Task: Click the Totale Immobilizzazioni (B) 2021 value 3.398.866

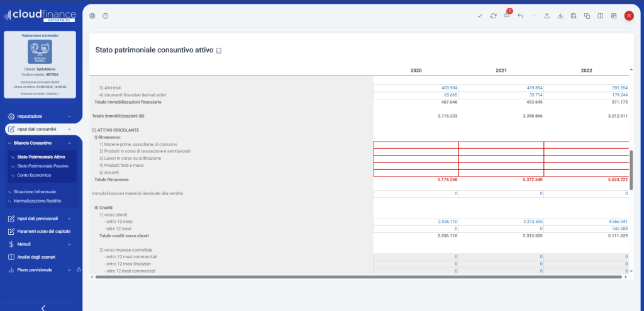Action: click(533, 116)
